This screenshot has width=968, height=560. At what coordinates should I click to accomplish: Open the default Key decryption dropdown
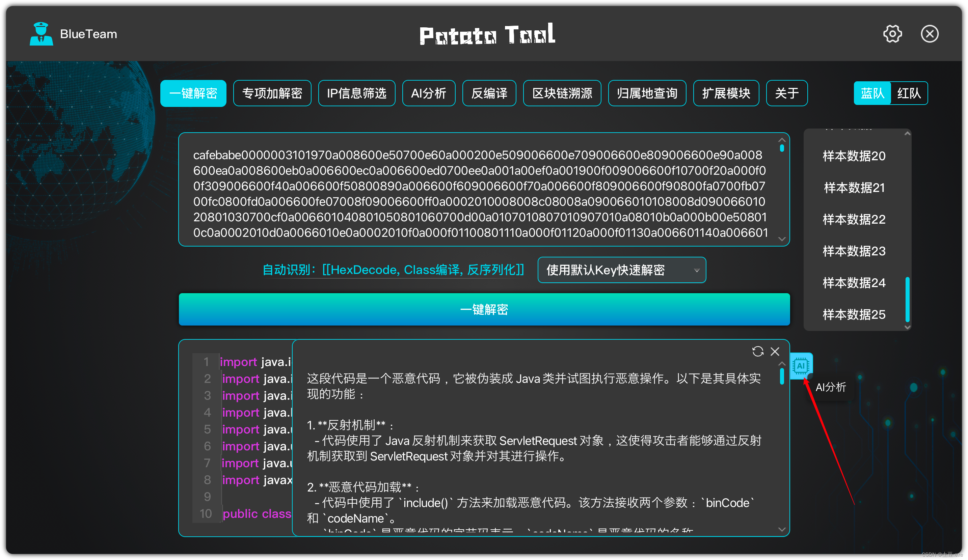coord(621,270)
